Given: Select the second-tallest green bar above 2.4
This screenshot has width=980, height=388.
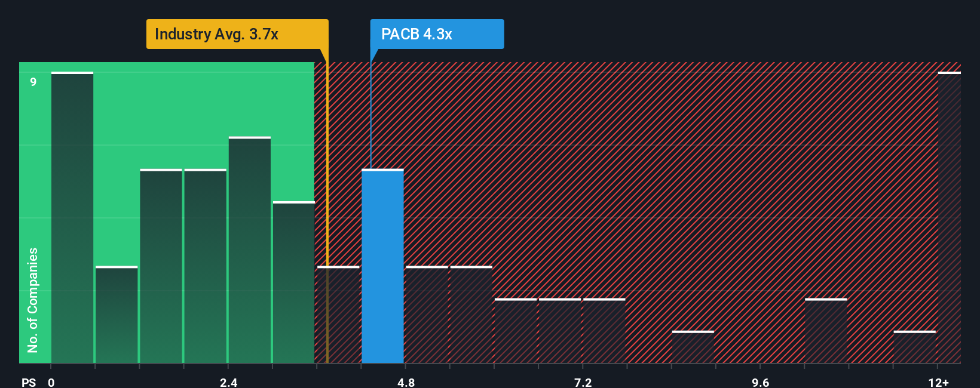Looking at the screenshot, I should (x=250, y=250).
